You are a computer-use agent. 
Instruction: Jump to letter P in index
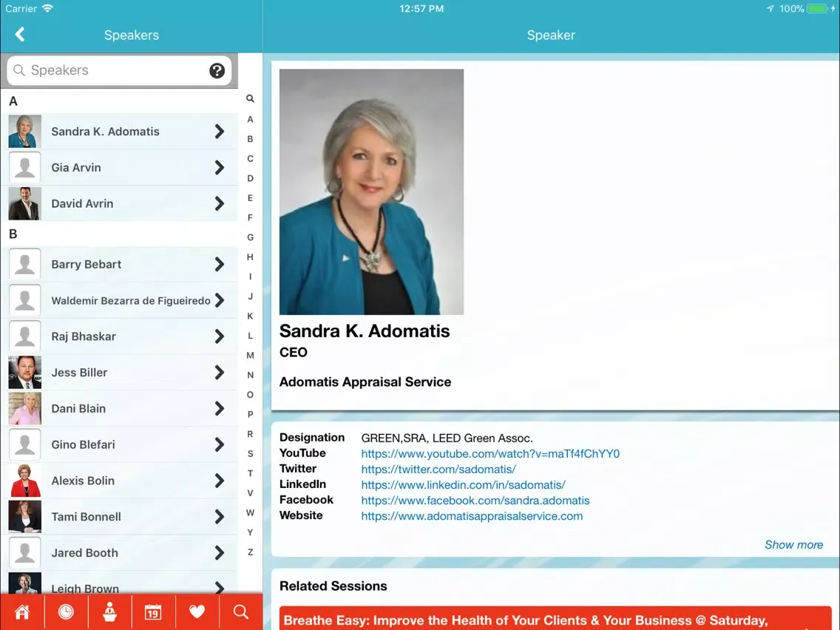tap(250, 414)
